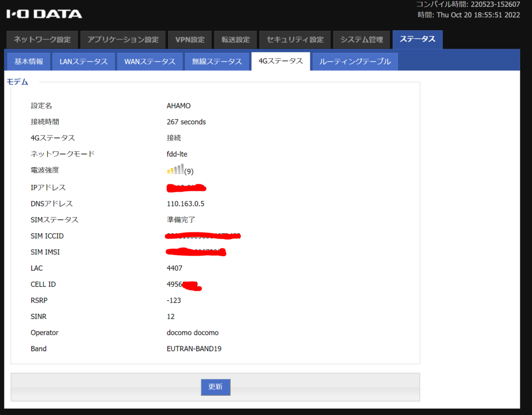
Task: Open the ルーティングテーブル sub-tab
Action: click(x=355, y=61)
